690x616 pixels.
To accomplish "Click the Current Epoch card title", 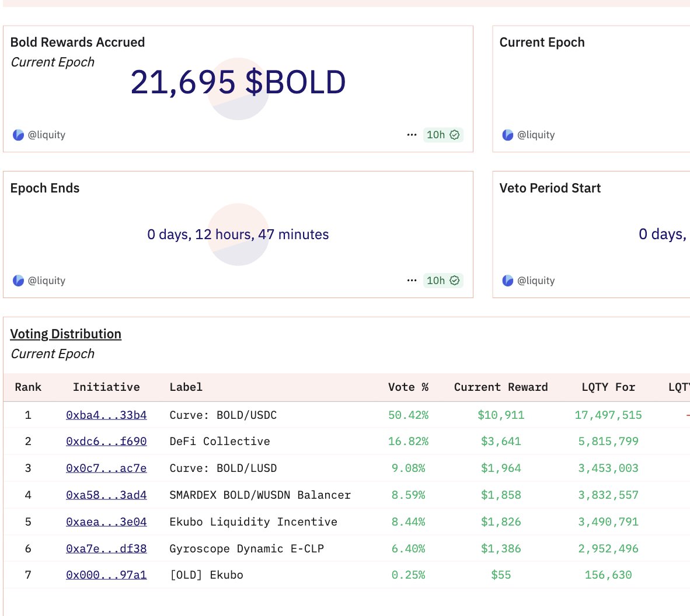I will tap(542, 42).
